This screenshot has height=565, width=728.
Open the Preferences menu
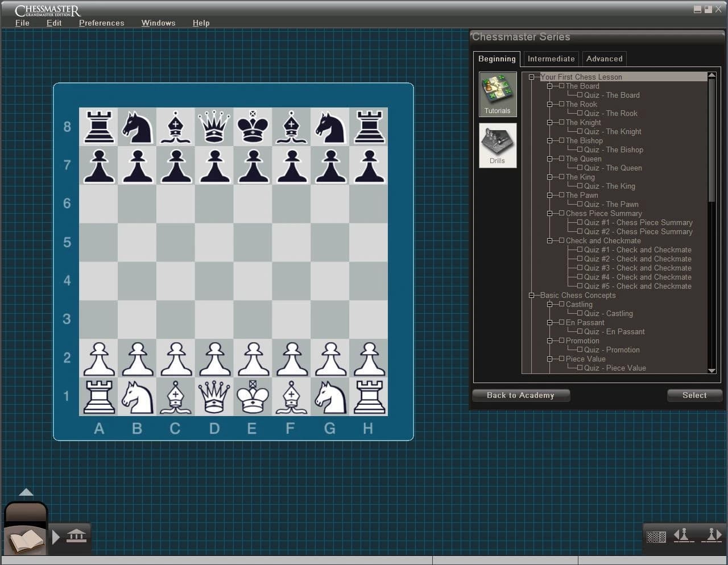point(101,23)
